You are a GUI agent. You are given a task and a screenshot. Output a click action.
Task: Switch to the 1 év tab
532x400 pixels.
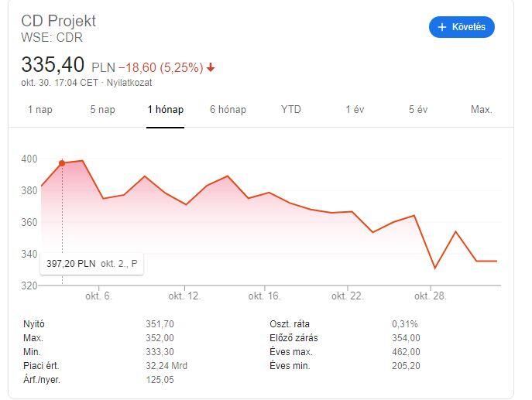(x=355, y=110)
